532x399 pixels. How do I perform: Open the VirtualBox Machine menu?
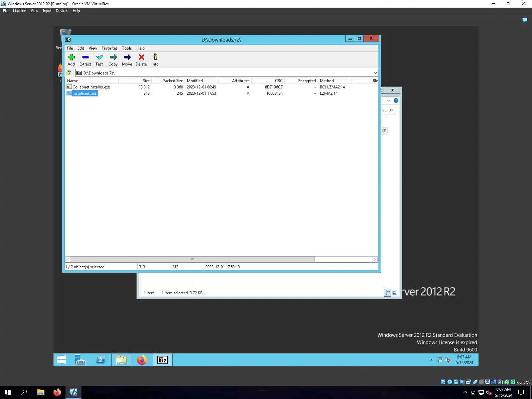pos(19,11)
